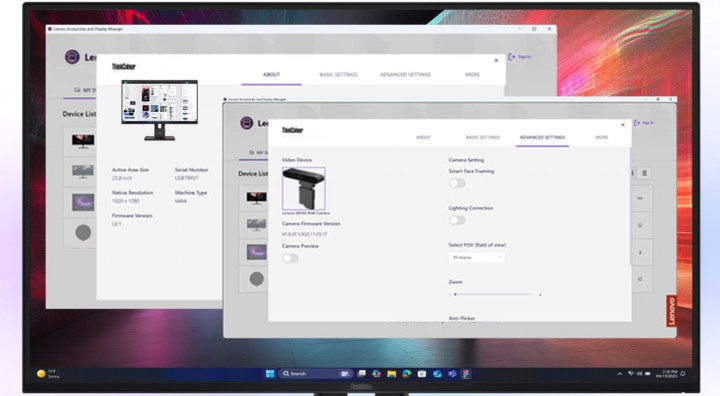This screenshot has width=720, height=396.
Task: Select the round gray device in the front window list
Action: (x=257, y=279)
